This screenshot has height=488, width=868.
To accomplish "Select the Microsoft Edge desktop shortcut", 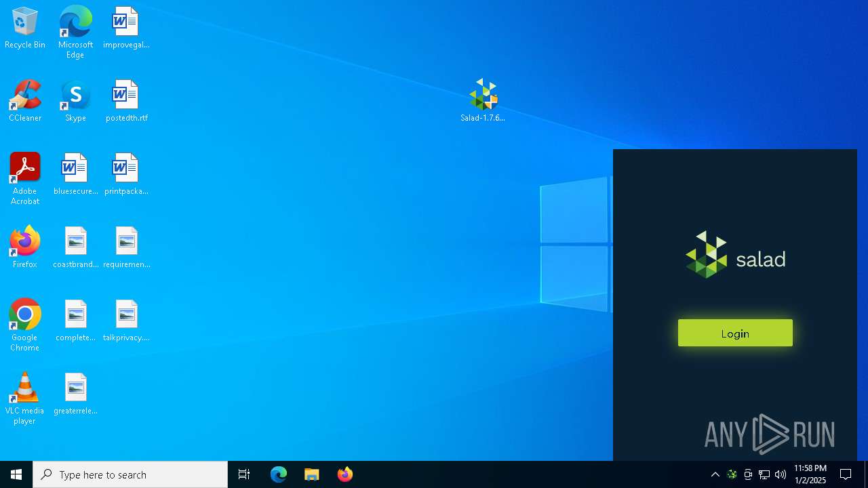I will coord(75,32).
